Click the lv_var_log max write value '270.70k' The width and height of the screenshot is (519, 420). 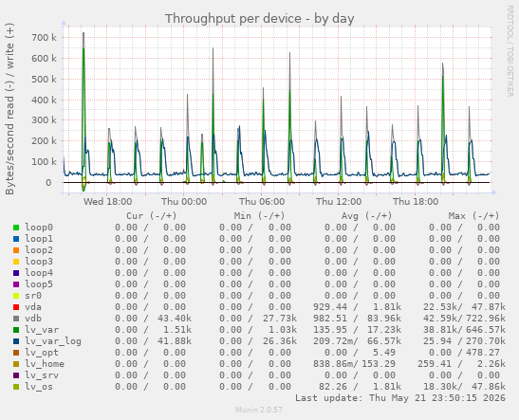coord(486,341)
